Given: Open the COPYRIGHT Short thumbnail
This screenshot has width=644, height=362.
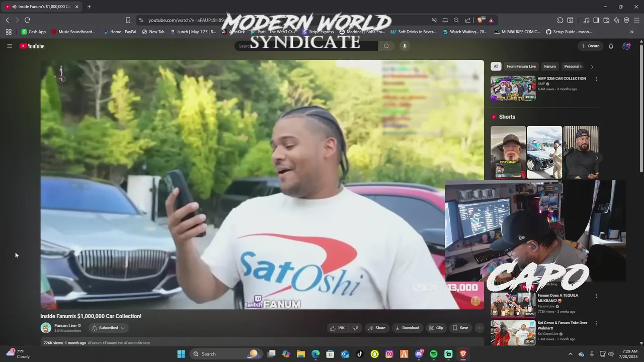Looking at the screenshot, I should (508, 152).
